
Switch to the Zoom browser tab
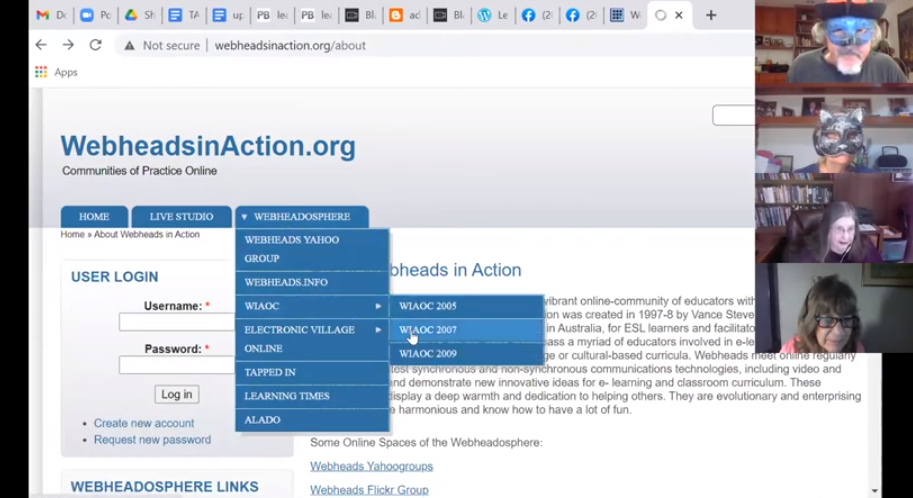[x=93, y=15]
